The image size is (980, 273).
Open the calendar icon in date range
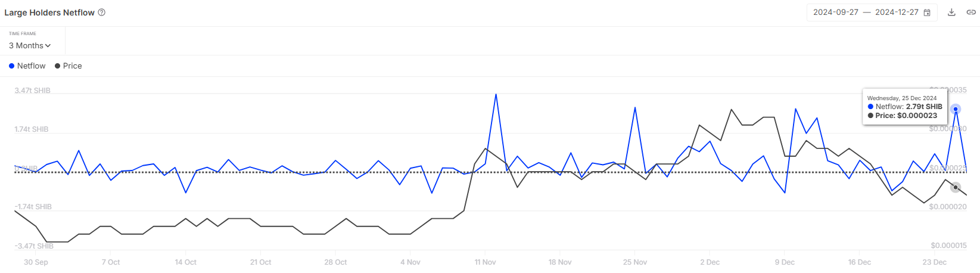pos(927,13)
